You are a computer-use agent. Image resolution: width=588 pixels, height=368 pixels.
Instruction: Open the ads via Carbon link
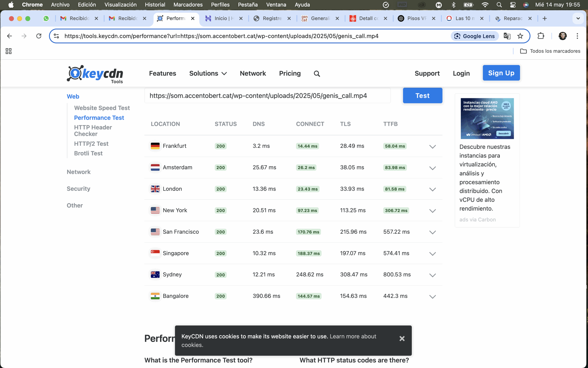point(478,219)
